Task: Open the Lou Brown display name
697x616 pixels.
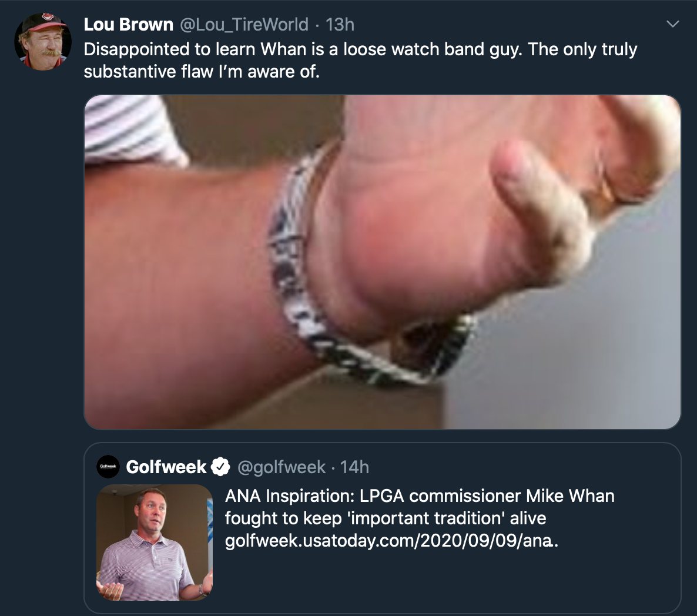Action: (x=128, y=25)
